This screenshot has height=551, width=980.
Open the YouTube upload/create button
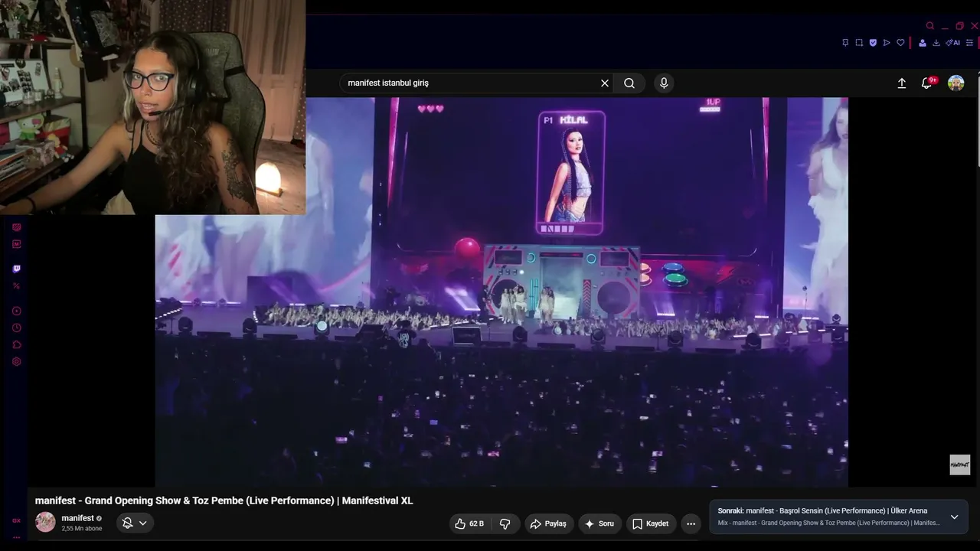902,83
